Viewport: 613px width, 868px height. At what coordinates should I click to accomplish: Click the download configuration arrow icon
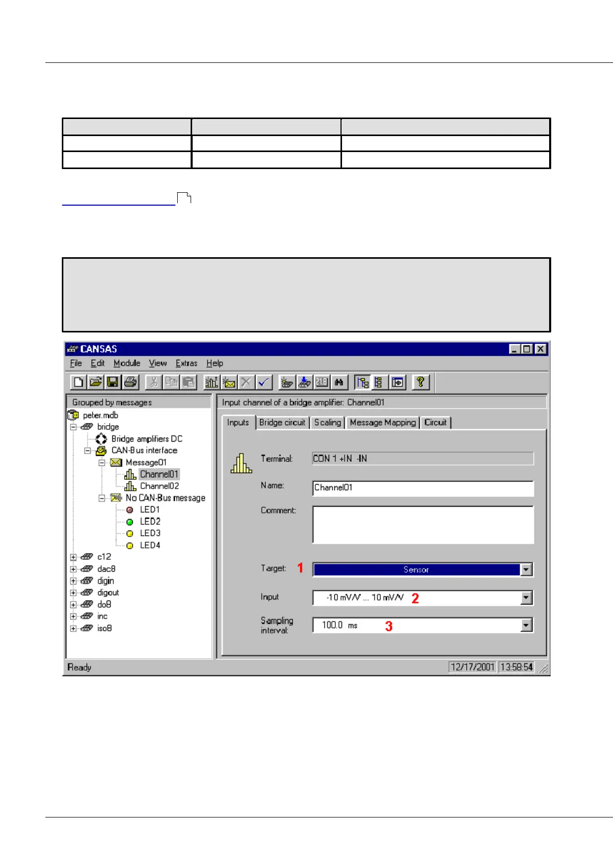pyautogui.click(x=304, y=382)
